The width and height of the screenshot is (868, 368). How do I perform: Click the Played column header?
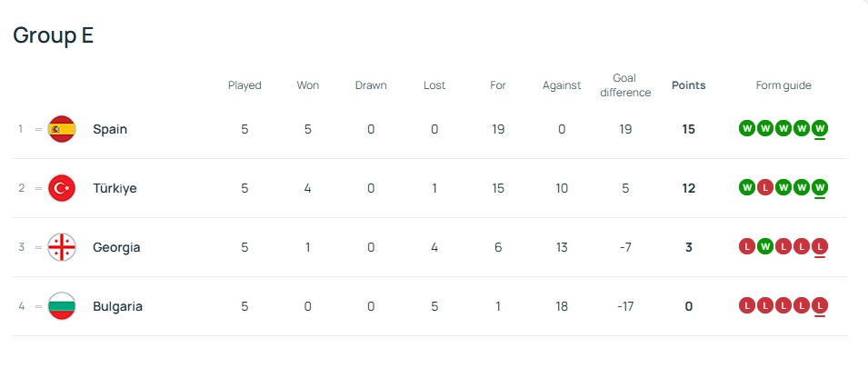244,85
